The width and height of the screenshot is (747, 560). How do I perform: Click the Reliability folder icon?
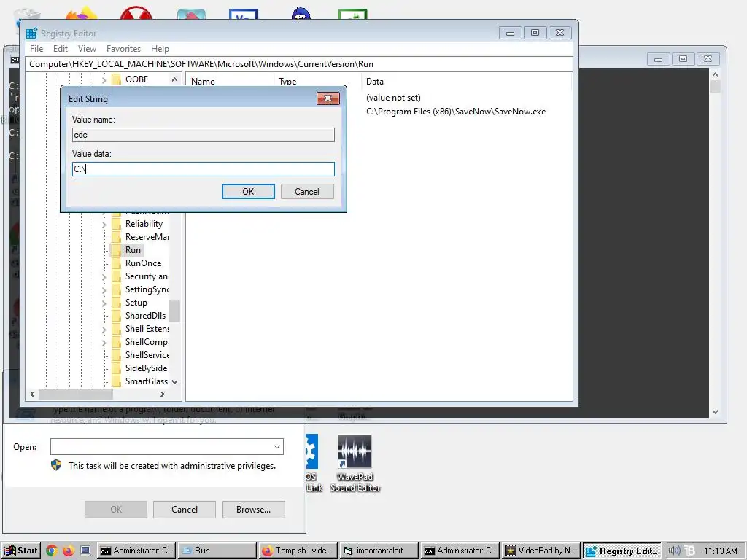(x=116, y=224)
